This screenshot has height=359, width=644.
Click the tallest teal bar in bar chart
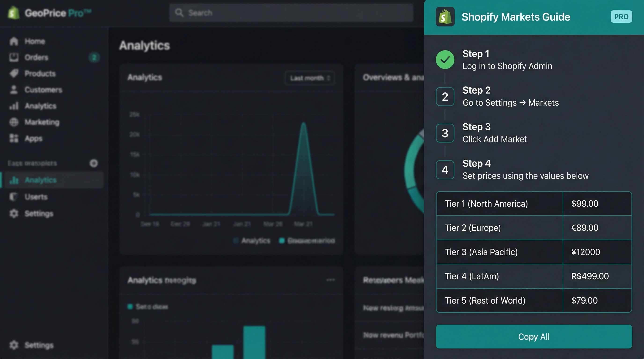254,342
